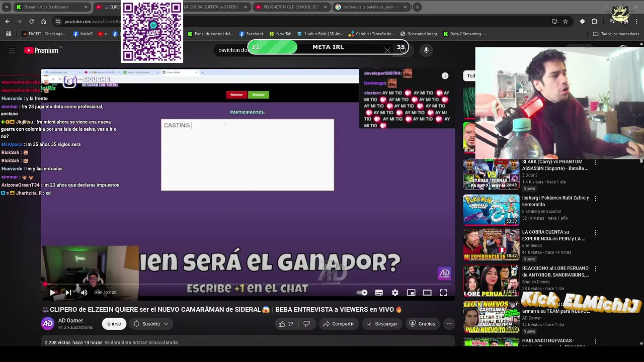The image size is (644, 362).
Task: Open options menu for SLARK video
Action: coord(595,162)
